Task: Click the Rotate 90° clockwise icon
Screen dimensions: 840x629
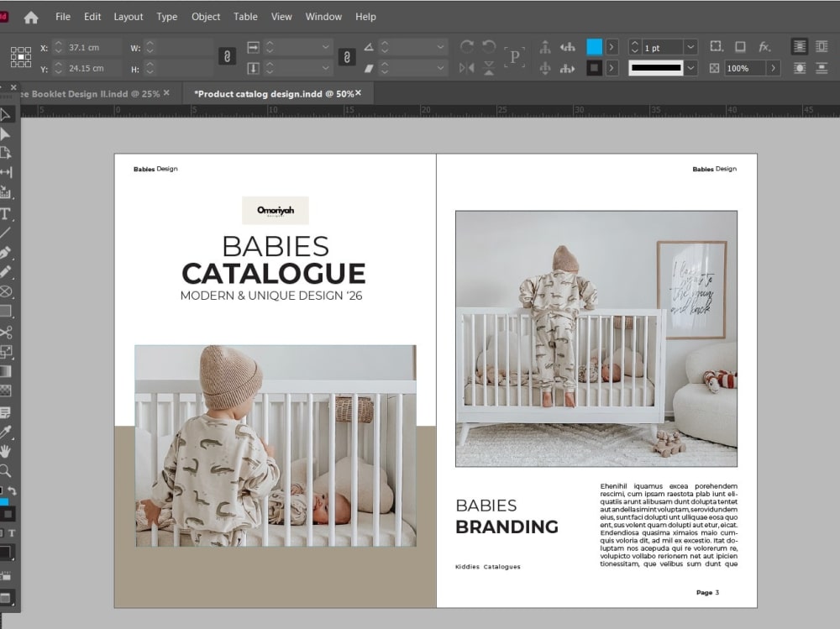Action: point(466,47)
